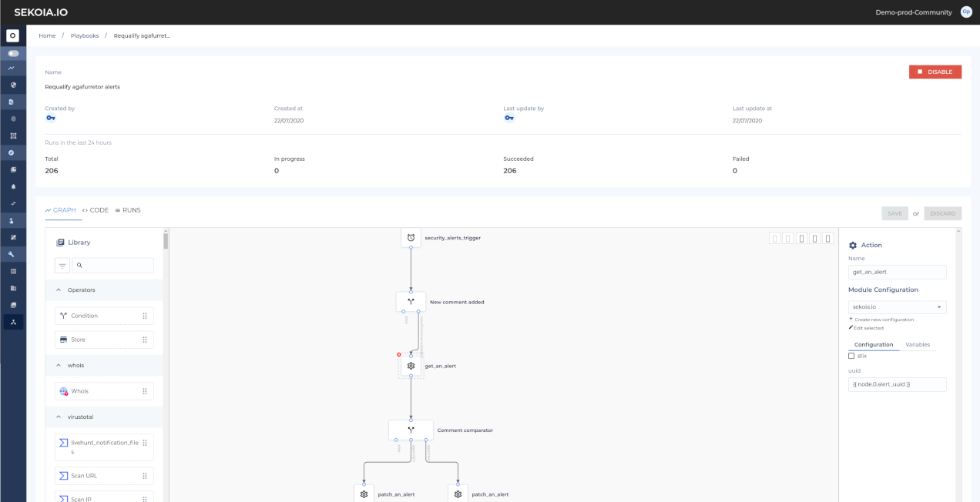The height and width of the screenshot is (502, 980).
Task: Open the playbooks network icon in the sidebar
Action: pos(13,322)
